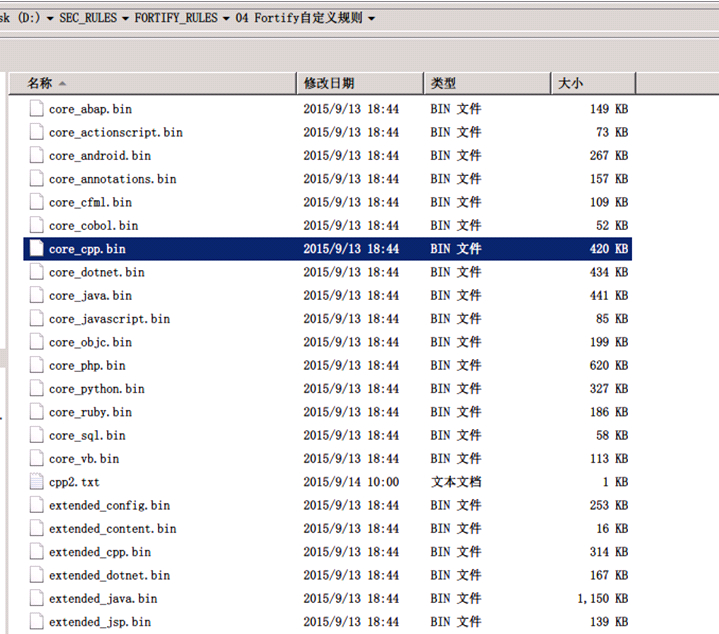This screenshot has width=719, height=634.
Task: Click the 1,150 KB size cell
Action: coord(603,599)
